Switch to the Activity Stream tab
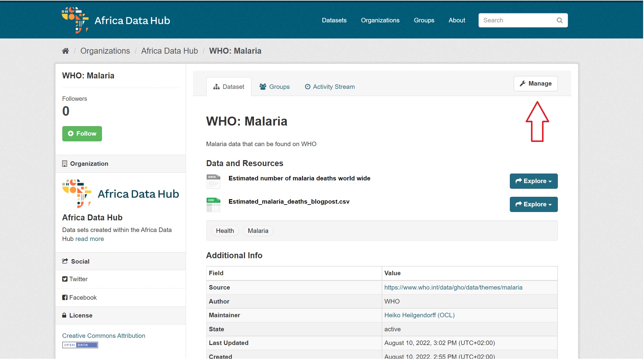The image size is (644, 359). pyautogui.click(x=330, y=87)
